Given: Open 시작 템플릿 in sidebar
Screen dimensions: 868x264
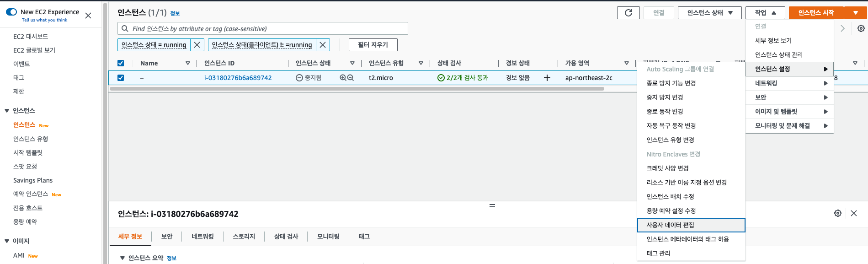Looking at the screenshot, I should [x=28, y=153].
